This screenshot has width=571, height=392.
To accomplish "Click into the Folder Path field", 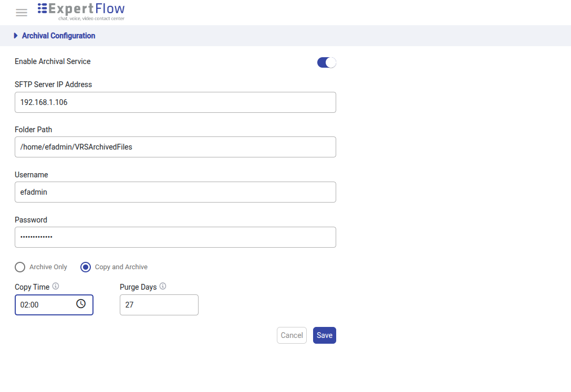I will 175,147.
